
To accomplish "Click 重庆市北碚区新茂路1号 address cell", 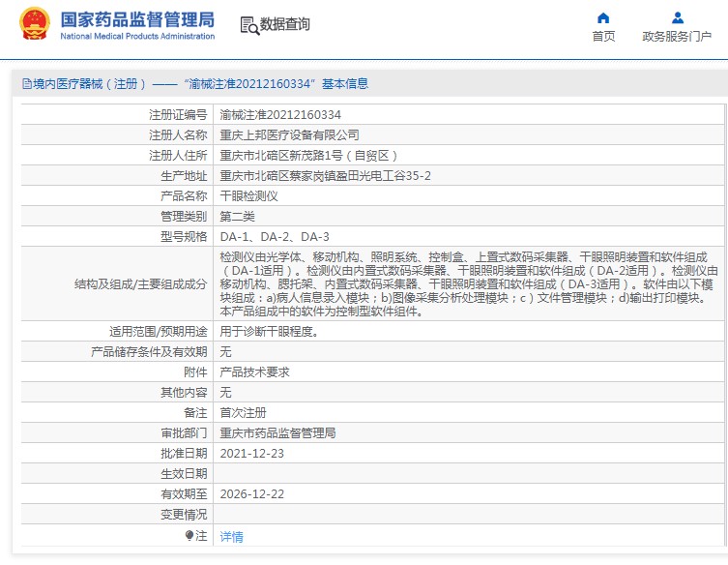I will [x=308, y=156].
